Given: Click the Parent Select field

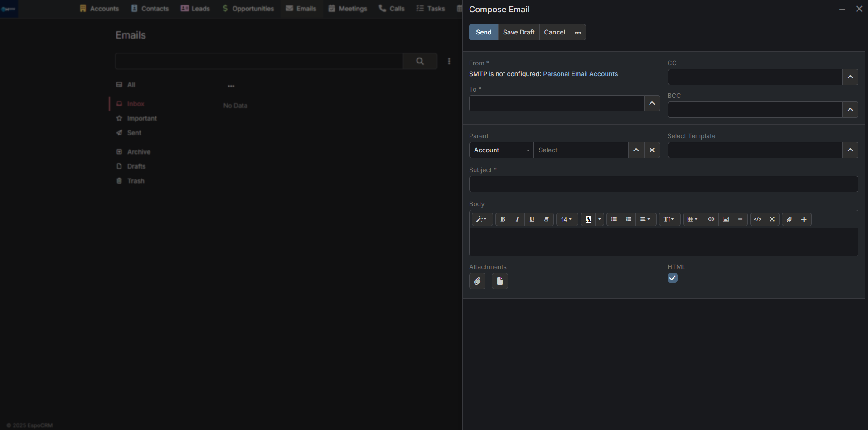Looking at the screenshot, I should 581,150.
